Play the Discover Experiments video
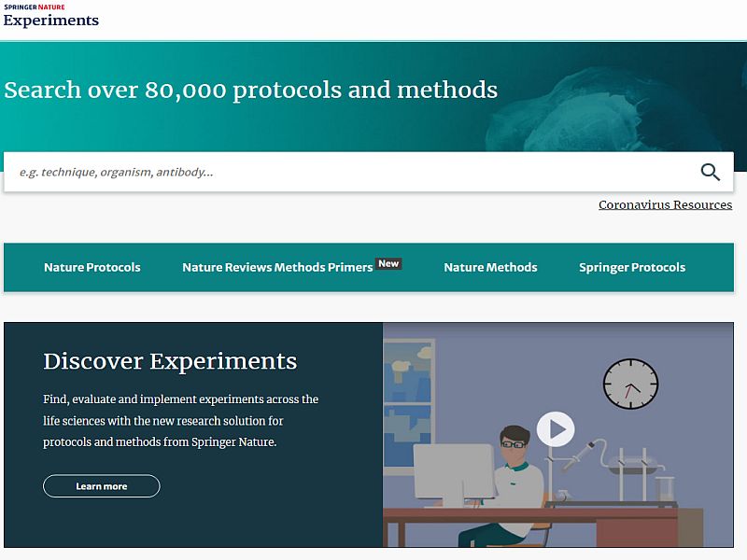The image size is (747, 560). [556, 429]
